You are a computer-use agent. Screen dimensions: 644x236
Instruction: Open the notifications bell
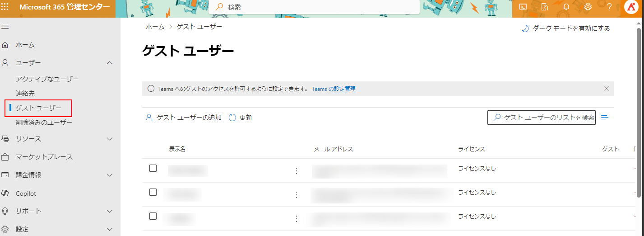[x=566, y=7]
